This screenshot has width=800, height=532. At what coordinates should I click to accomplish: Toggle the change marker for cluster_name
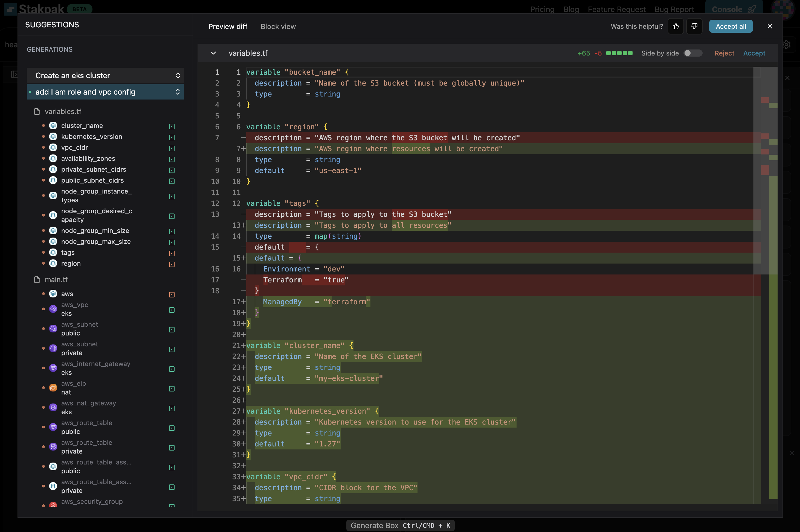tap(172, 127)
